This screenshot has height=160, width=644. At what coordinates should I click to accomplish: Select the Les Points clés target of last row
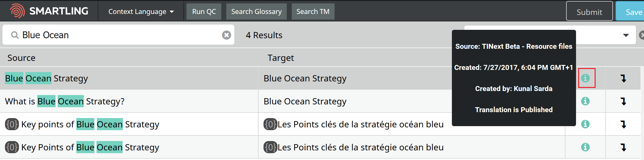[354, 147]
